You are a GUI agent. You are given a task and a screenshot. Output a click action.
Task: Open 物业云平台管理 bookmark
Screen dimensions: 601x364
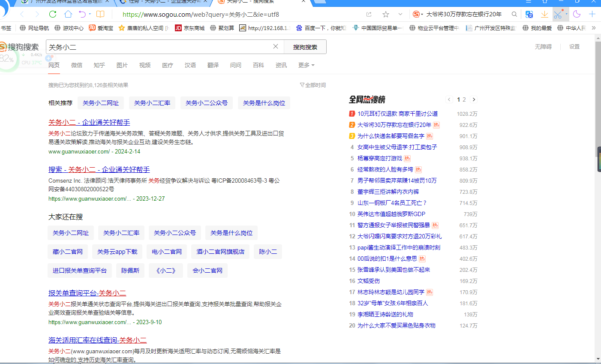(434, 28)
